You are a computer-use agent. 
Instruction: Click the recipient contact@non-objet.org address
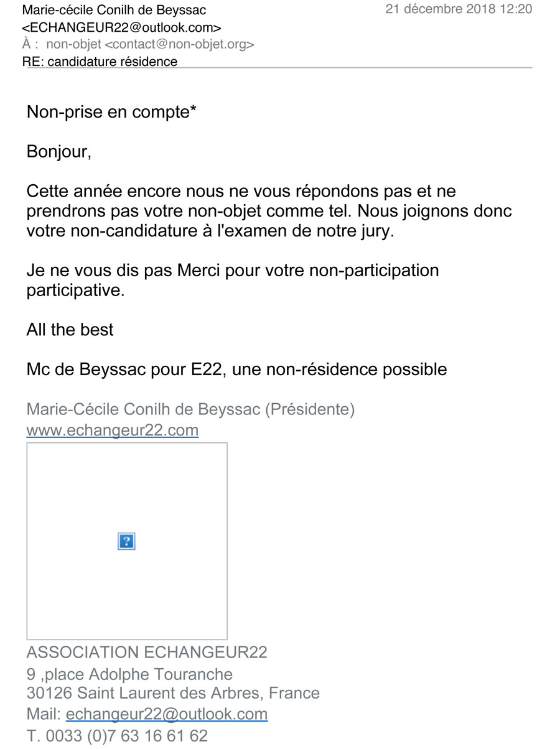(180, 44)
